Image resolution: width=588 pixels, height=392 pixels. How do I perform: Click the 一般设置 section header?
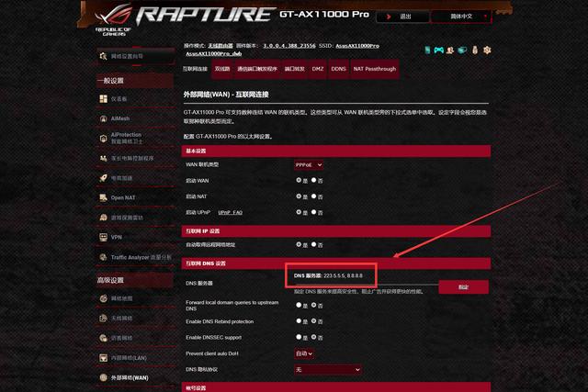coord(135,81)
